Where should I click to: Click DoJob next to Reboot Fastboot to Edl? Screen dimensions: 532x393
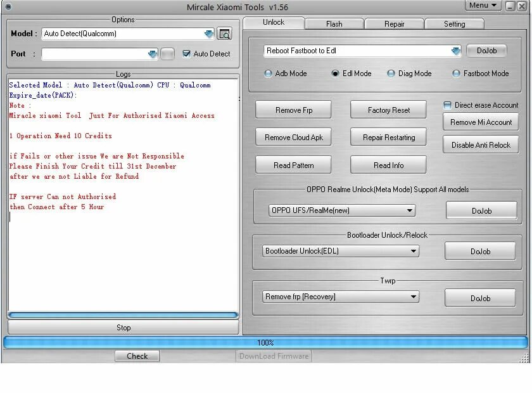[x=486, y=51]
